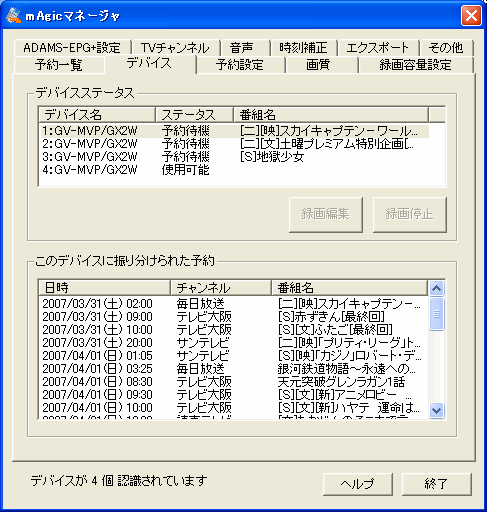487x512 pixels.
Task: Sort reservations by 日時 column header
Action: click(x=104, y=288)
